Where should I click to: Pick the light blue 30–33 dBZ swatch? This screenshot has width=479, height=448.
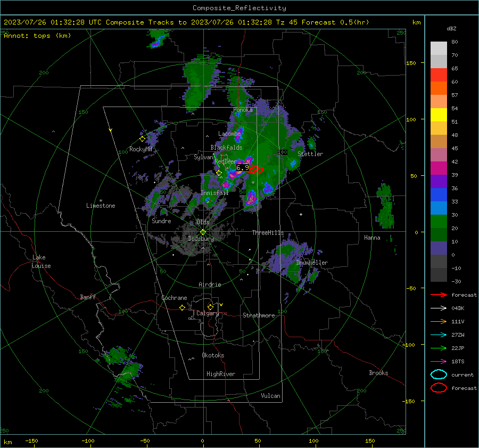coord(439,208)
